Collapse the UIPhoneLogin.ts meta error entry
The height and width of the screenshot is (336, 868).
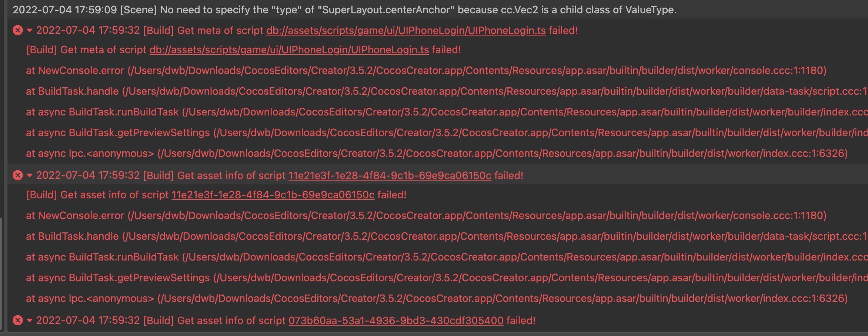pyautogui.click(x=30, y=30)
